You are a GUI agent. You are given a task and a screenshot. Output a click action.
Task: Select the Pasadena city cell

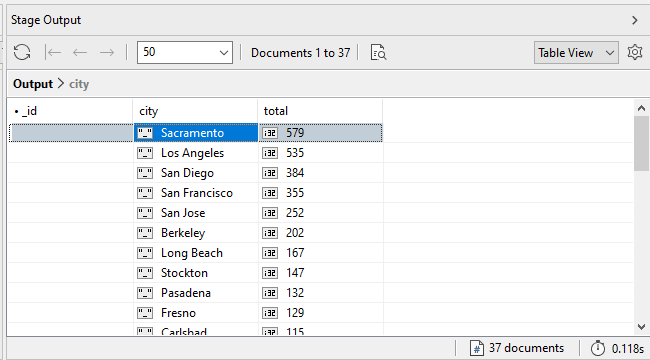click(196, 293)
